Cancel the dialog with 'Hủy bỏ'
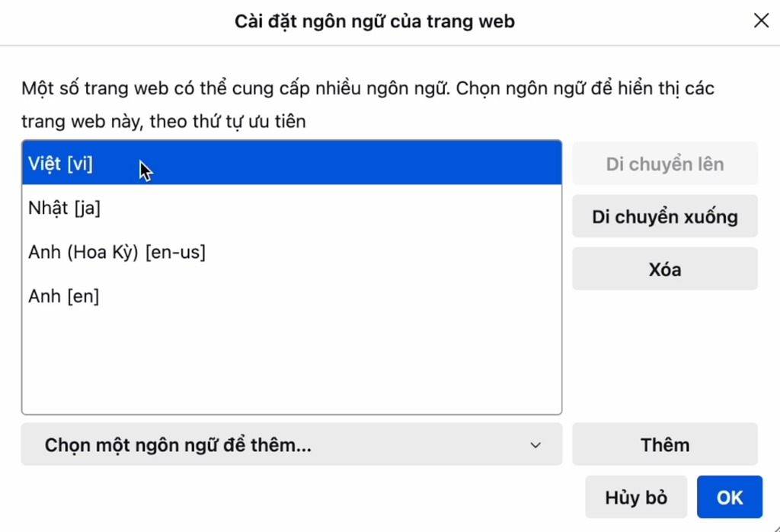780x532 pixels. pos(635,496)
